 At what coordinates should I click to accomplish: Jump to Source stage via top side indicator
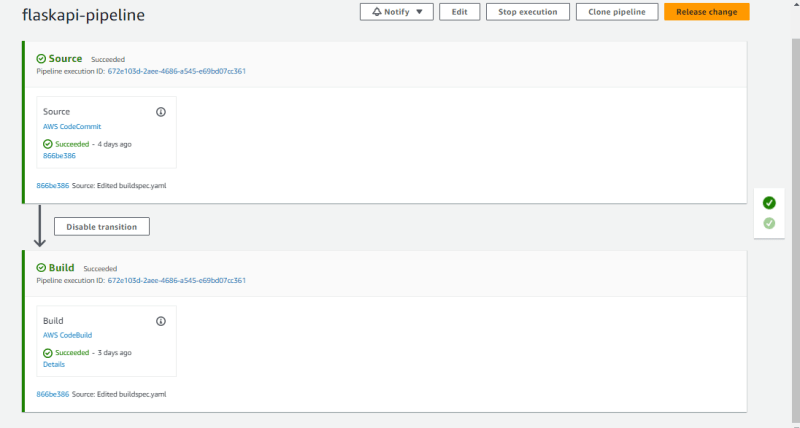769,203
